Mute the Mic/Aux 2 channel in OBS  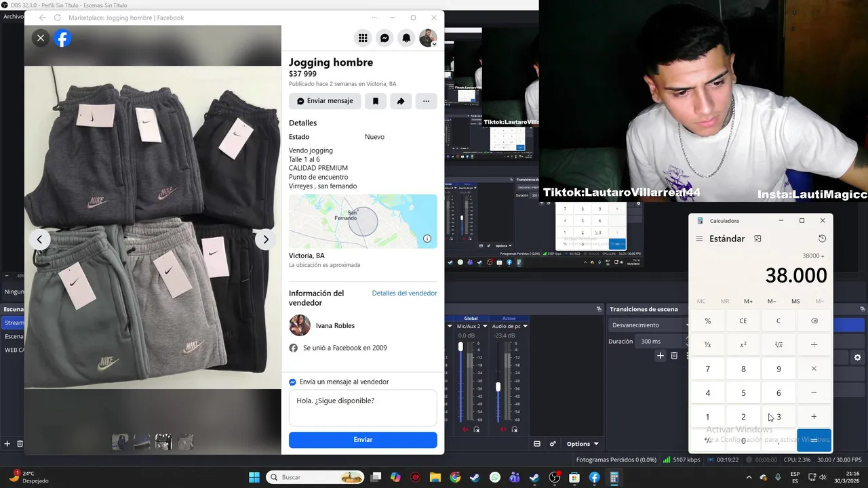[465, 430]
